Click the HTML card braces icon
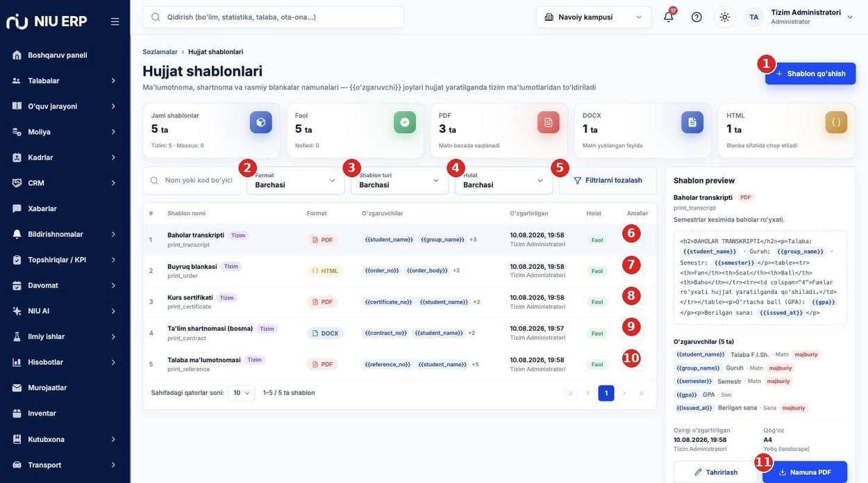868x483 pixels. pyautogui.click(x=836, y=122)
